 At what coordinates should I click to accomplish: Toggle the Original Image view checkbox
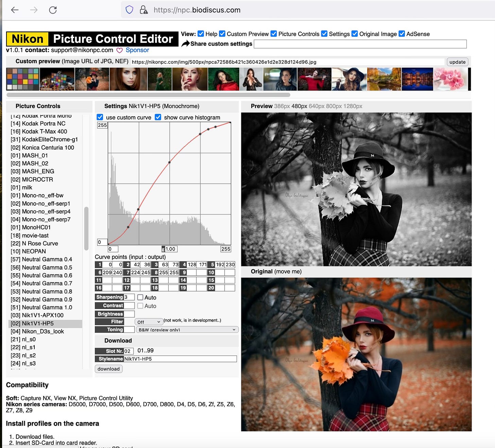pyautogui.click(x=355, y=34)
